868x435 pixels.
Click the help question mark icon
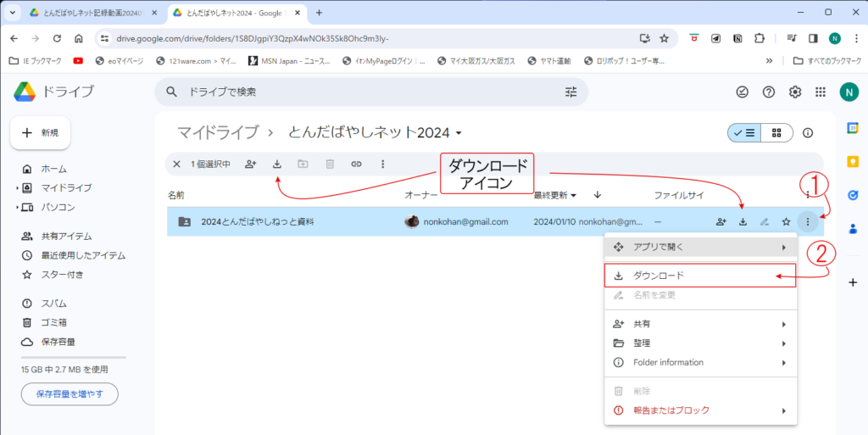click(769, 92)
